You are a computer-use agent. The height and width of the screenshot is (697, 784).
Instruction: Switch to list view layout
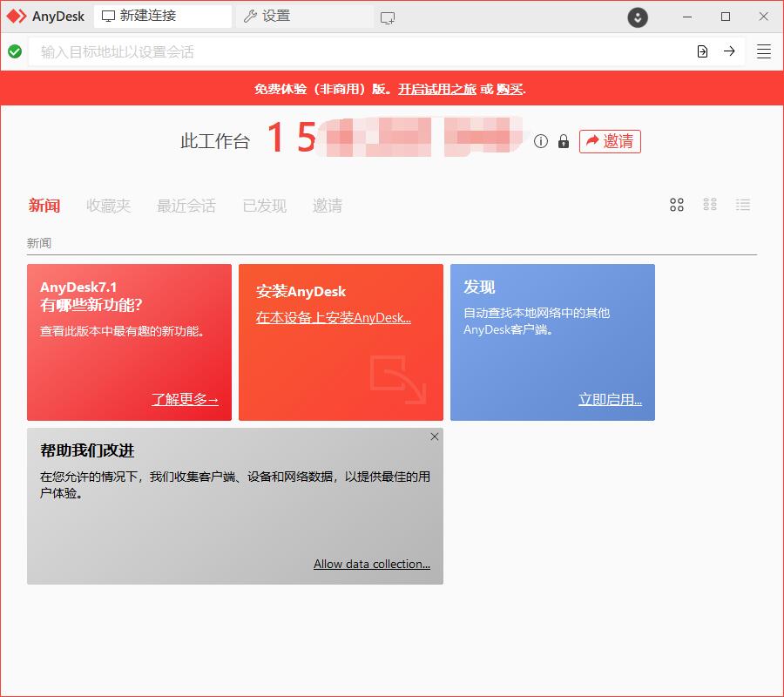(743, 205)
